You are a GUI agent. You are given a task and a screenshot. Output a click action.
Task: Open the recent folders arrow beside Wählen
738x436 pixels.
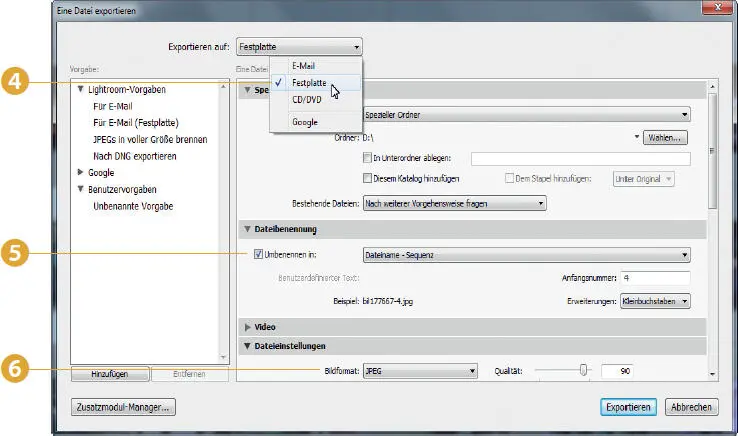pos(636,137)
